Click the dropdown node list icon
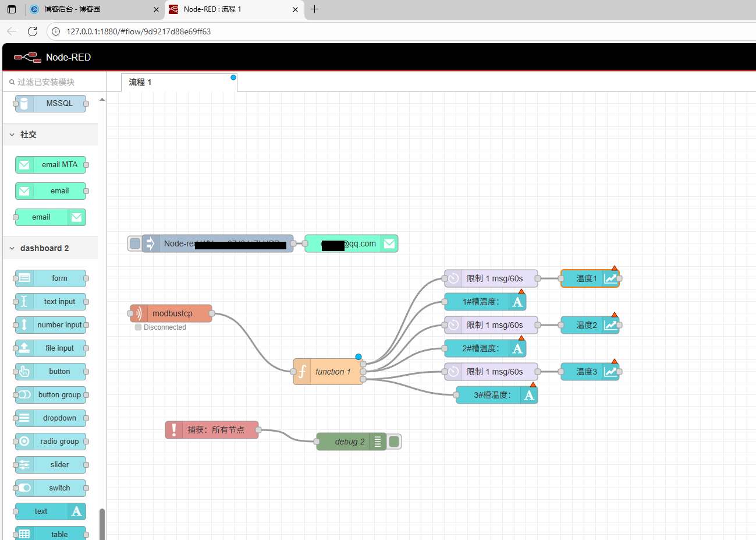Image resolution: width=756 pixels, height=540 pixels. 24,418
